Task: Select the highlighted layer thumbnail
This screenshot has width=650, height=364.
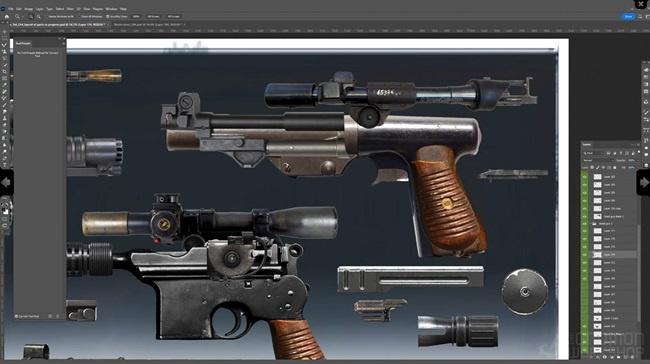Action: [x=597, y=255]
